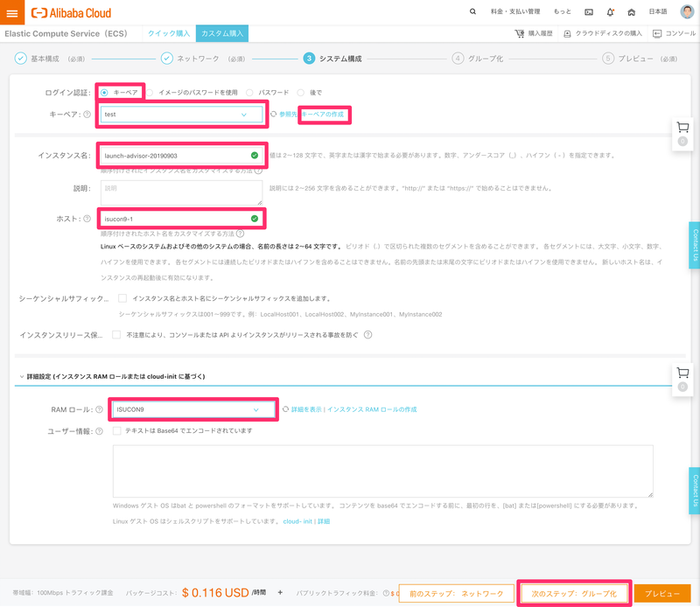The height and width of the screenshot is (607, 700).
Task: Open 料金・支払い管理 menu
Action: pyautogui.click(x=515, y=11)
